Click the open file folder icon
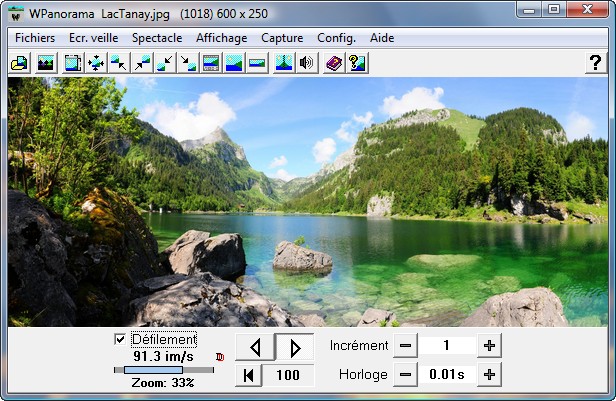Image resolution: width=616 pixels, height=401 pixels. (19, 63)
